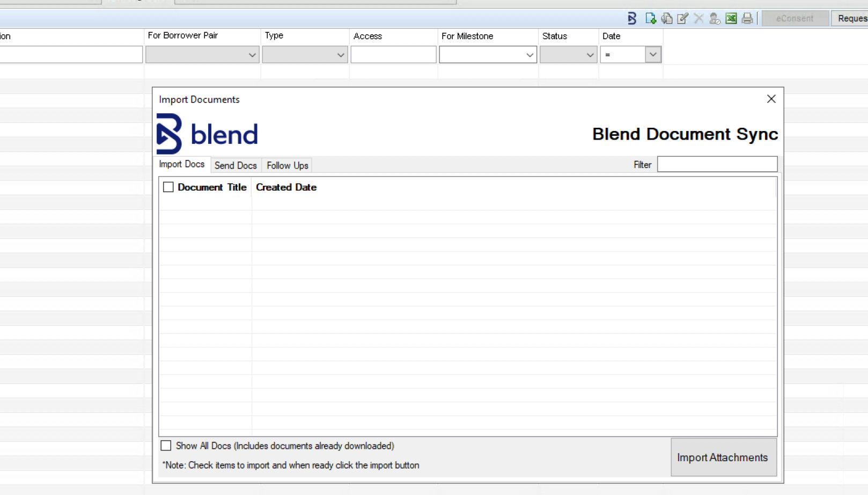The image size is (868, 495).
Task: Click the Access column header
Action: click(368, 36)
